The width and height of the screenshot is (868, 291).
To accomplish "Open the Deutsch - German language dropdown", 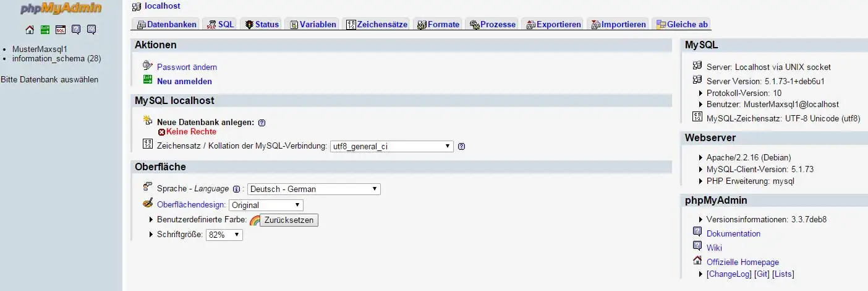I will click(x=314, y=189).
